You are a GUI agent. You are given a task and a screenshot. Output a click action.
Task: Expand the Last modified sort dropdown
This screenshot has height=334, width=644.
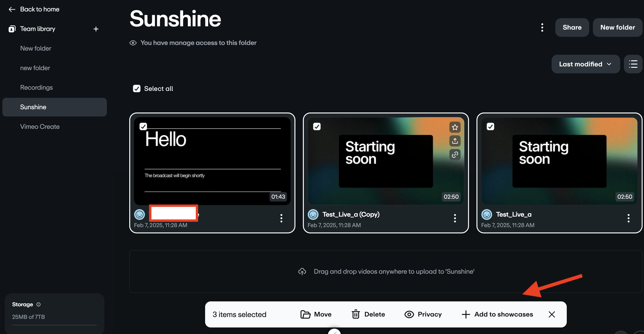[586, 64]
